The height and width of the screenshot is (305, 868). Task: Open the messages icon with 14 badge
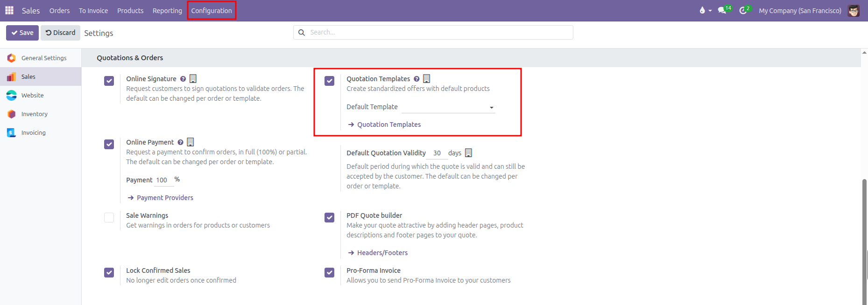click(722, 10)
